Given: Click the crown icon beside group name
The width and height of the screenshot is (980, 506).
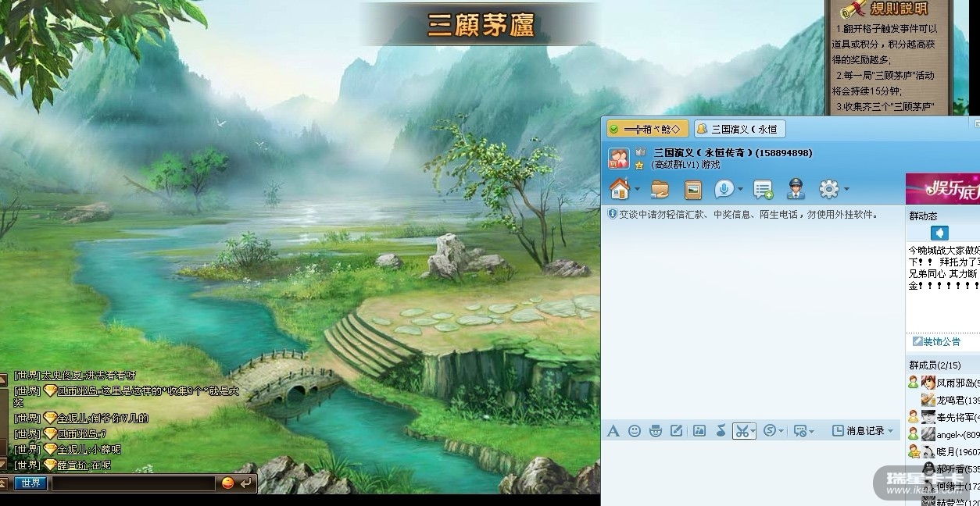Looking at the screenshot, I should click(x=640, y=152).
